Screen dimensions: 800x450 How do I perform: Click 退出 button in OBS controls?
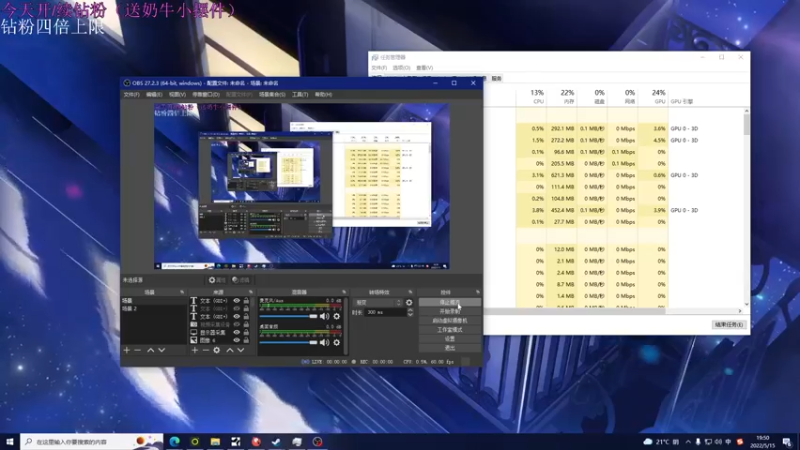coord(449,348)
